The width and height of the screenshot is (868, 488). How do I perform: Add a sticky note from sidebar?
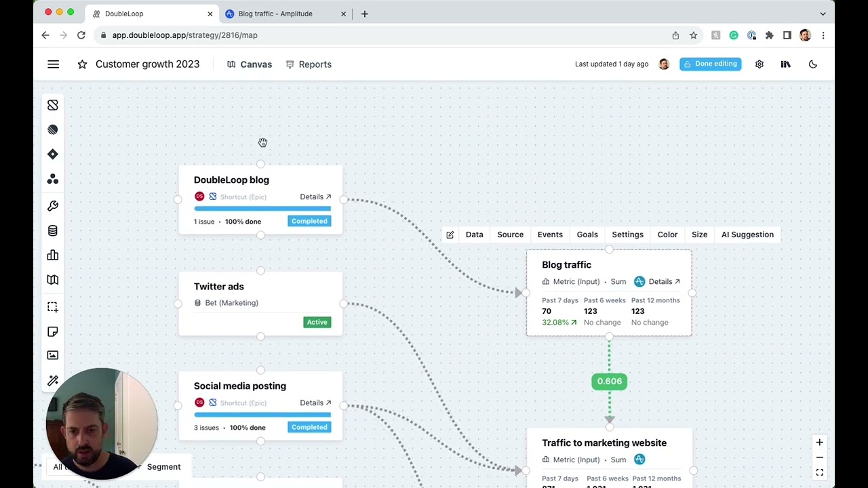click(53, 331)
